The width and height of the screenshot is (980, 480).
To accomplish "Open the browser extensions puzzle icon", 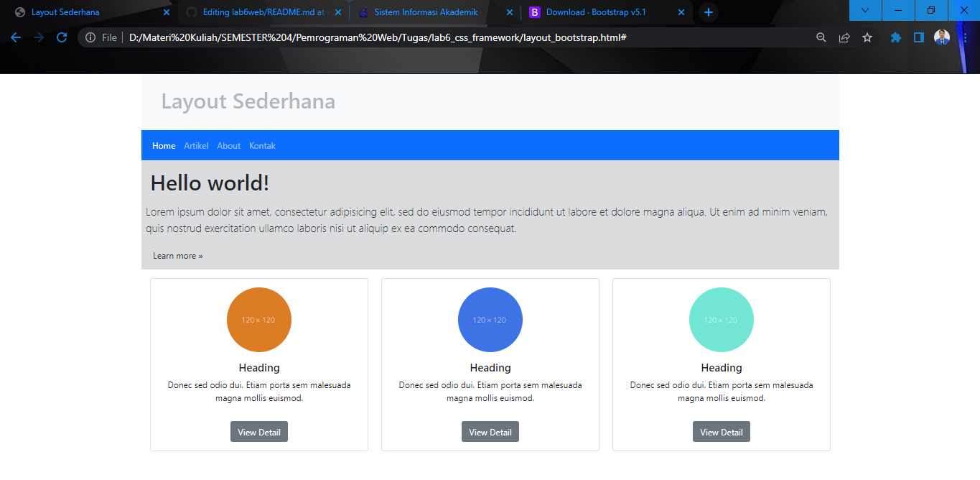I will point(895,37).
